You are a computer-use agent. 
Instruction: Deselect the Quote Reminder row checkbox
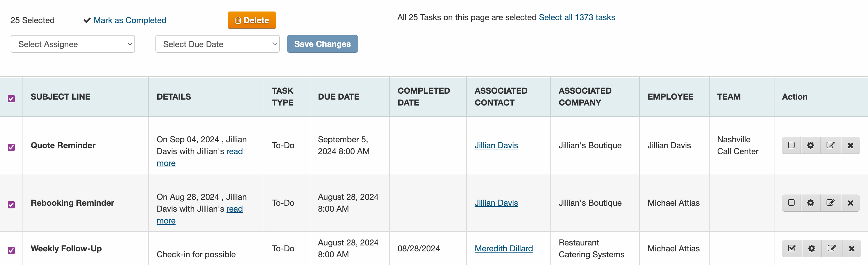pyautogui.click(x=12, y=147)
